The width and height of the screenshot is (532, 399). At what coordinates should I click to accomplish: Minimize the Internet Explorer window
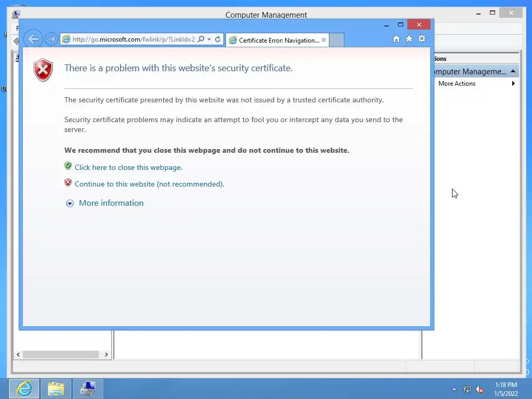pyautogui.click(x=387, y=25)
